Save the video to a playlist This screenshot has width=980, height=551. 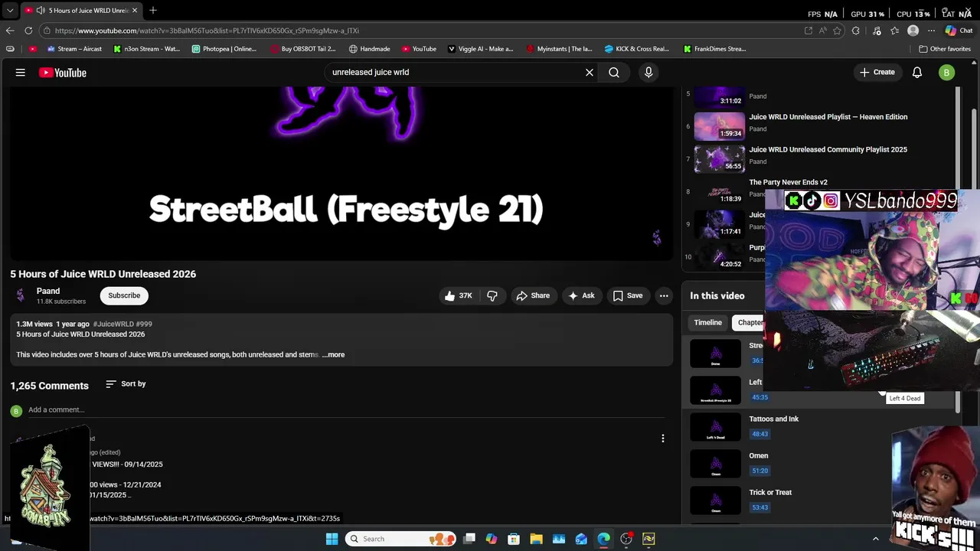click(628, 295)
